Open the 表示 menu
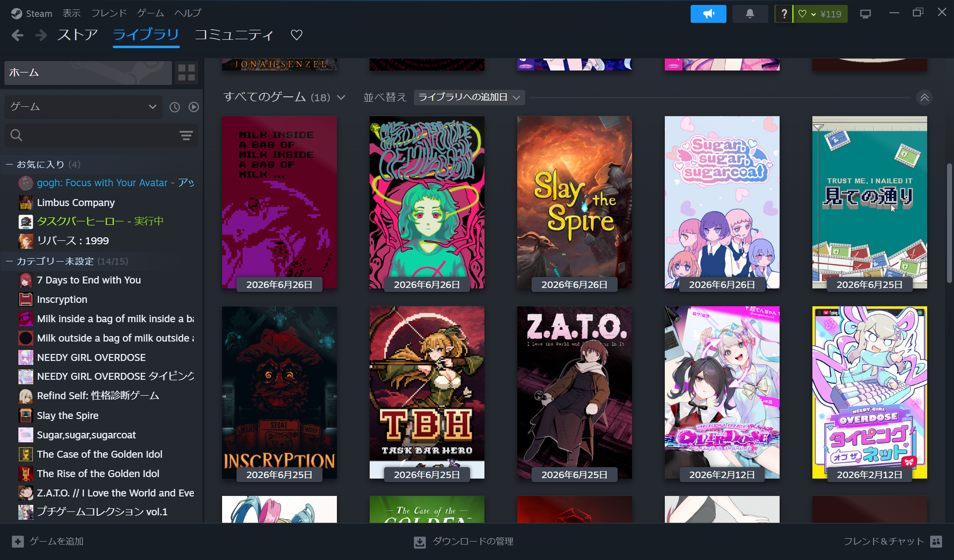 [x=72, y=13]
